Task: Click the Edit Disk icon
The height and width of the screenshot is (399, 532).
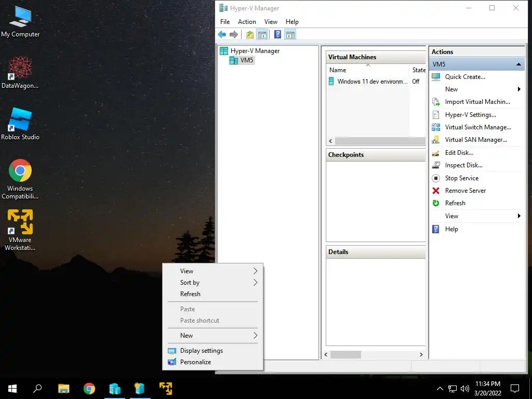Action: pyautogui.click(x=436, y=153)
